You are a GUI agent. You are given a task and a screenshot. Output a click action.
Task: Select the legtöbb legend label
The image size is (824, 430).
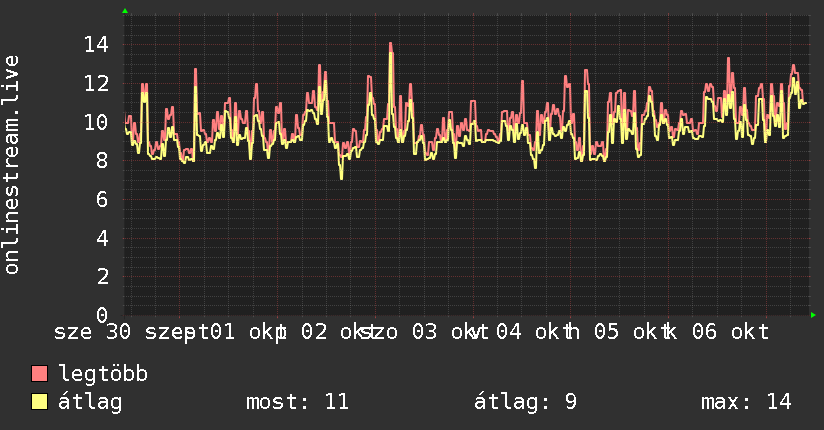click(x=103, y=374)
